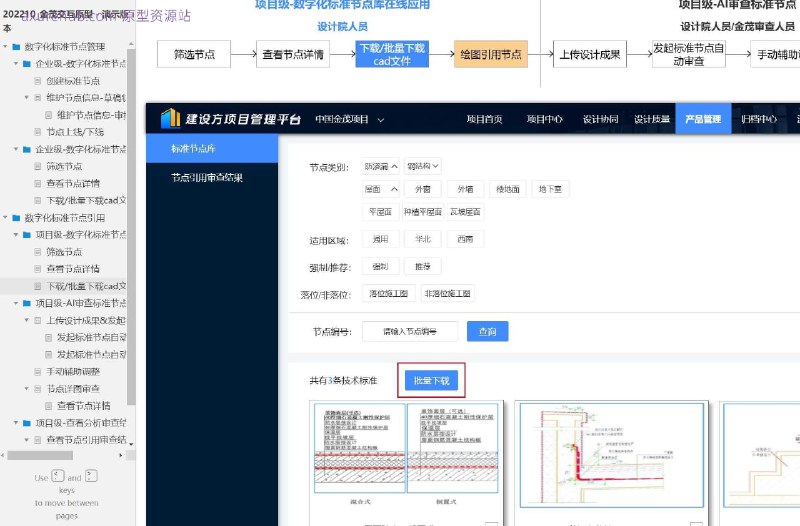Viewport: 800px width, 526px height.
Task: Open the 防渗漏 category dropdown
Action: (381, 166)
